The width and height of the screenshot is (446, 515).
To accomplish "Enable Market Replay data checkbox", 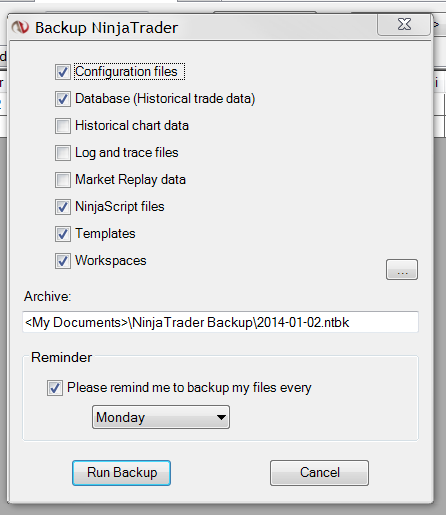I will pyautogui.click(x=63, y=180).
